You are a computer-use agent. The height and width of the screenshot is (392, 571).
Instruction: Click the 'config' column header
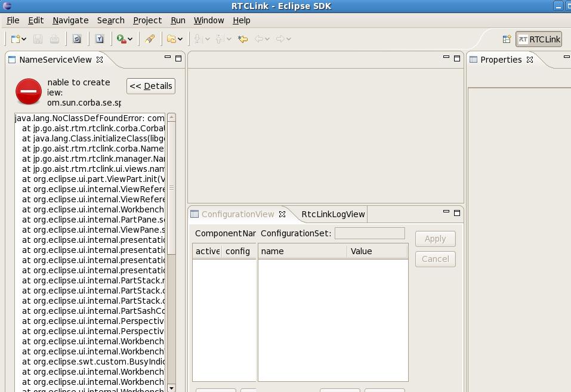(x=239, y=251)
